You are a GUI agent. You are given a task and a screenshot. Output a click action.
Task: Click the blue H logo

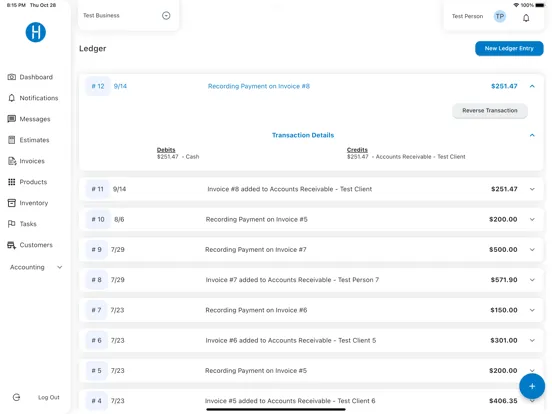(36, 32)
